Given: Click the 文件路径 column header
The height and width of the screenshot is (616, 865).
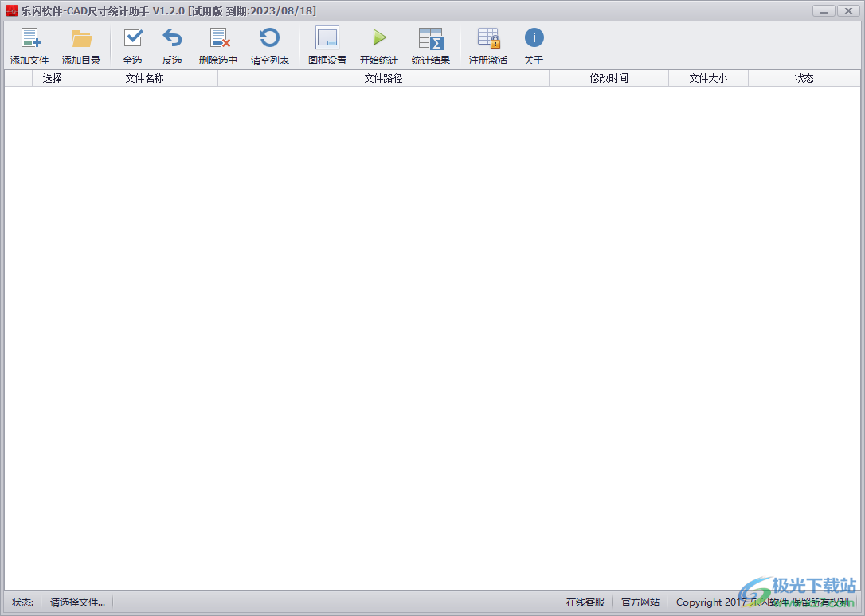Looking at the screenshot, I should click(383, 78).
